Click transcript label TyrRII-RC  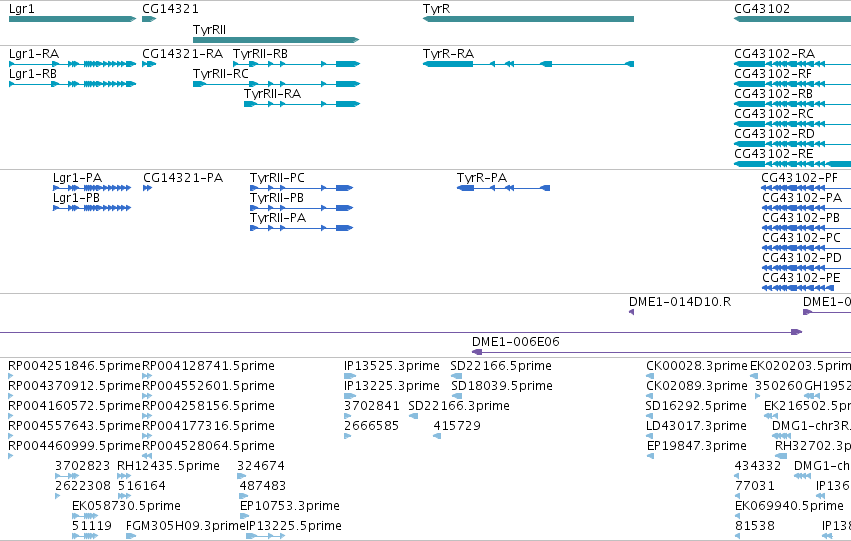coord(221,74)
